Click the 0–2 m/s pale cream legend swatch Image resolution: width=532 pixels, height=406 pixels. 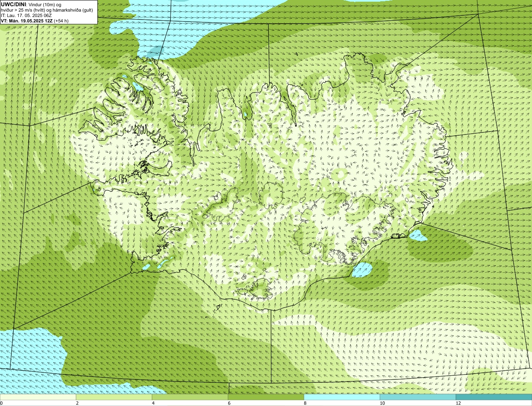coord(38,397)
